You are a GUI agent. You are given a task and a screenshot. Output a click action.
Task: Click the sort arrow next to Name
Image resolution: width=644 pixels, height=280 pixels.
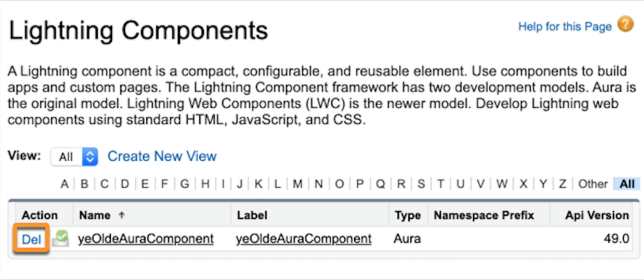point(122,215)
